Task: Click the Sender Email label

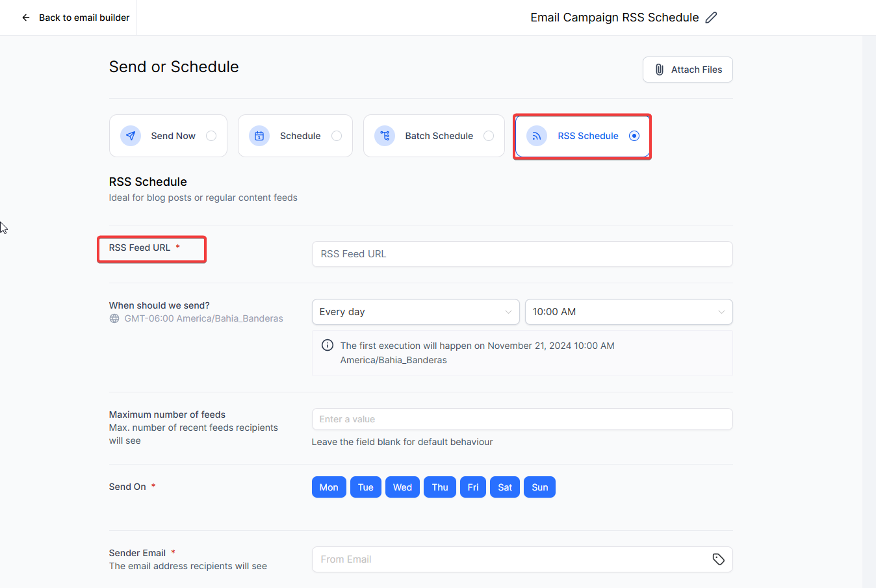Action: pyautogui.click(x=137, y=553)
